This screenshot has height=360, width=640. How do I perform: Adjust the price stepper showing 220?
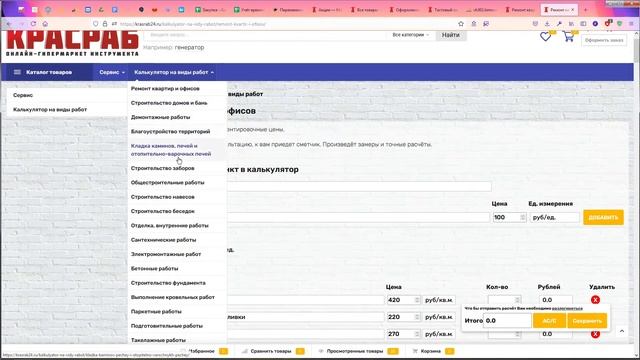[x=417, y=317]
